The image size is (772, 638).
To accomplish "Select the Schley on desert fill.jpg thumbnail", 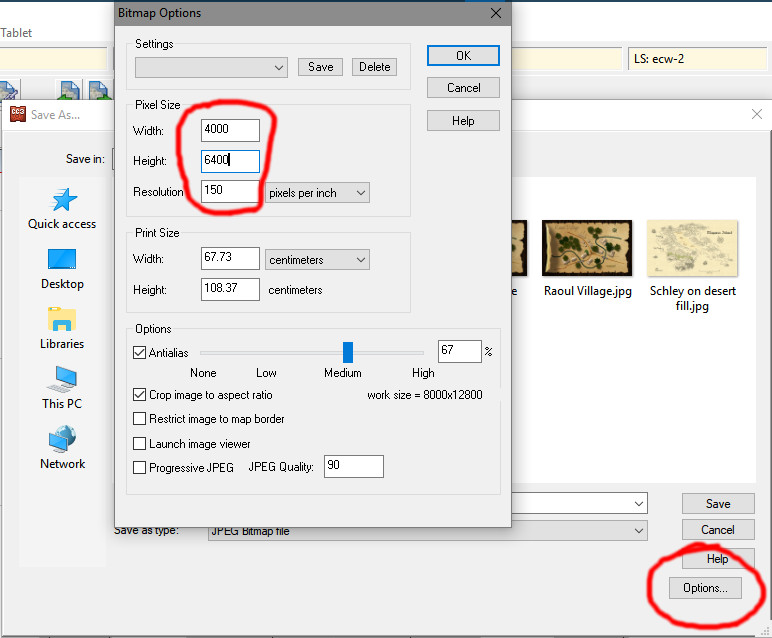I will coord(692,248).
